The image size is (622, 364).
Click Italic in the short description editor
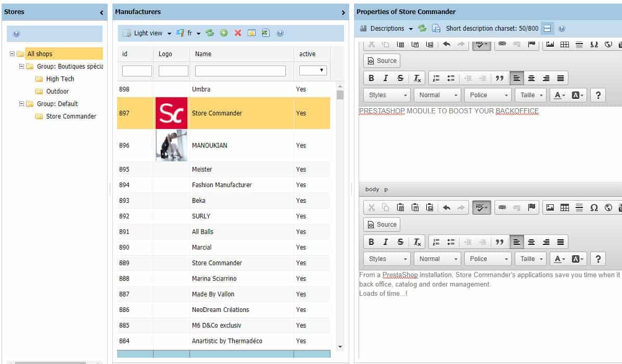pos(386,78)
